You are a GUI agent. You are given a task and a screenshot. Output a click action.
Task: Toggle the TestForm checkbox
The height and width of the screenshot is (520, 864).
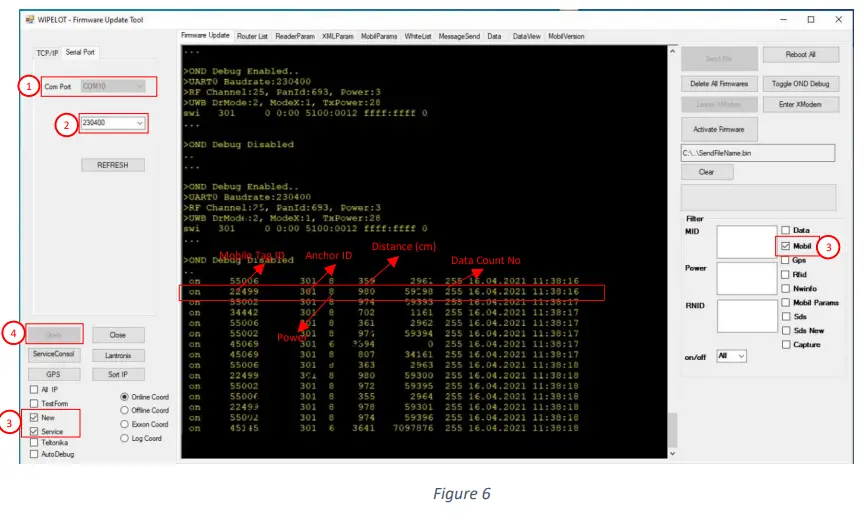34,404
